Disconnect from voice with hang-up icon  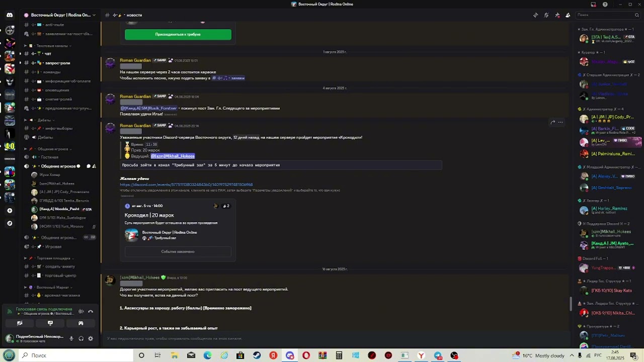[91, 311]
